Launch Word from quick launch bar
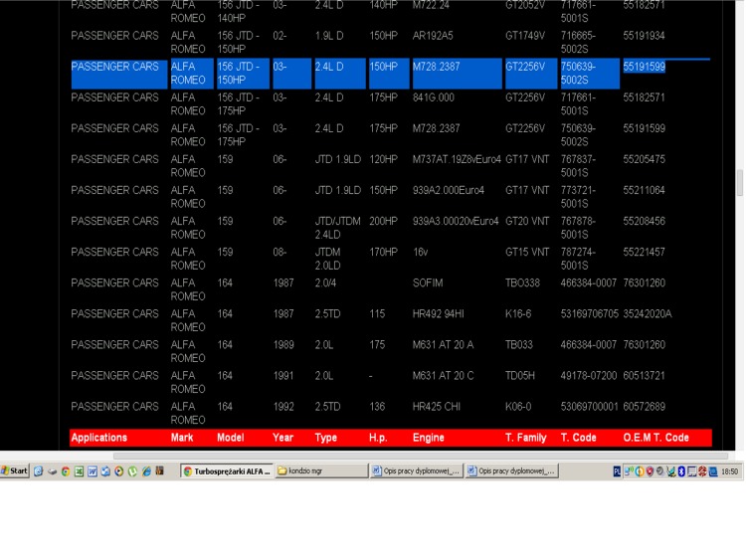The image size is (746, 560). [x=93, y=471]
